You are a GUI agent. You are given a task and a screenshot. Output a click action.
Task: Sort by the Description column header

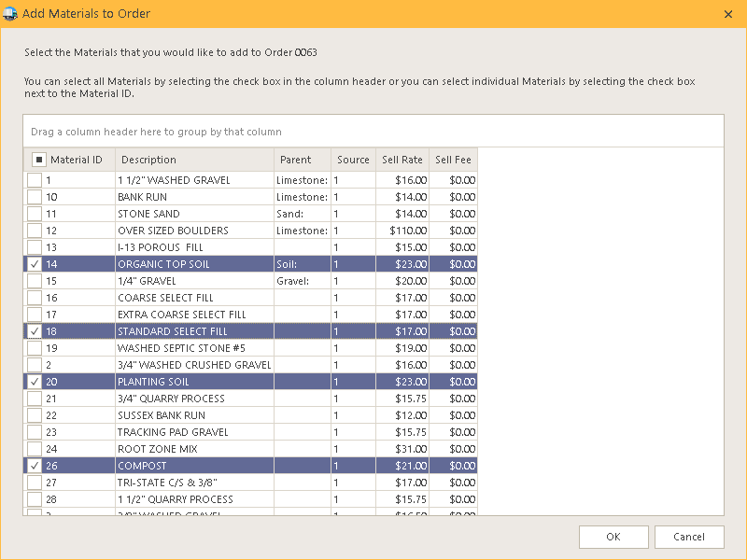[x=148, y=160]
